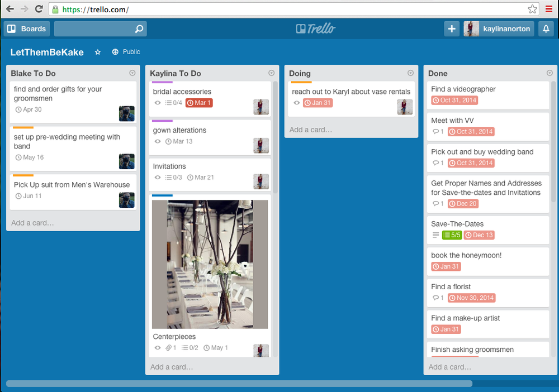The image size is (559, 392).
Task: Click purple label on gown alterations card
Action: (x=162, y=121)
